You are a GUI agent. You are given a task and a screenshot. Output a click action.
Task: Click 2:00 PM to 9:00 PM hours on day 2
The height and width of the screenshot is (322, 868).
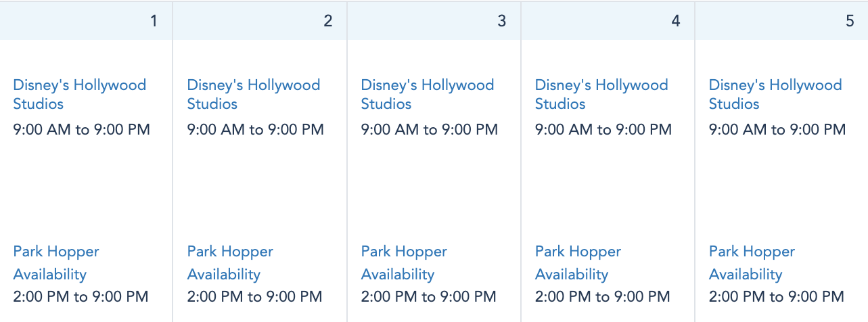click(x=254, y=296)
